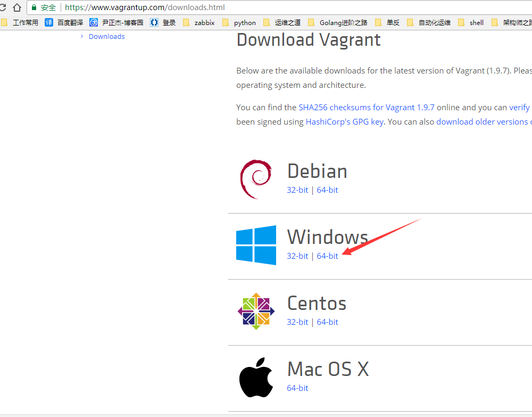Open the shell bookmark folder
The height and width of the screenshot is (417, 532).
(471, 23)
